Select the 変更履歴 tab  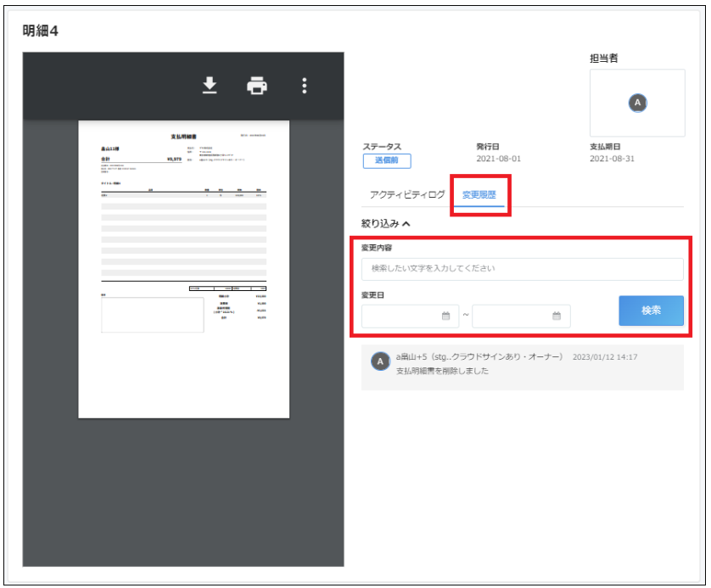coord(479,194)
